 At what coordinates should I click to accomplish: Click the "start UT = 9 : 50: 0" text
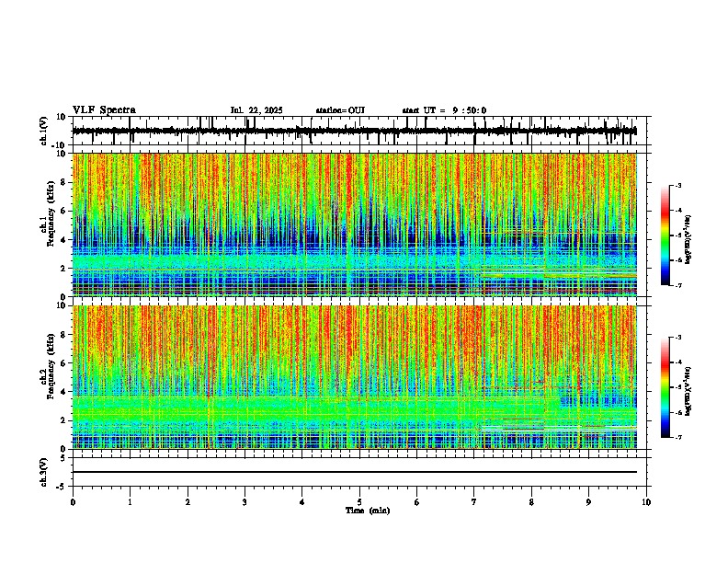[444, 110]
